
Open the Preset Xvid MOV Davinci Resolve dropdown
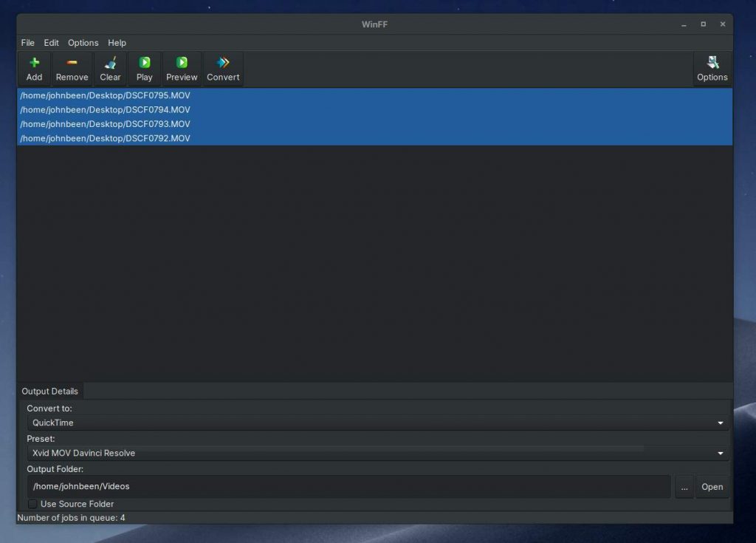(x=377, y=453)
